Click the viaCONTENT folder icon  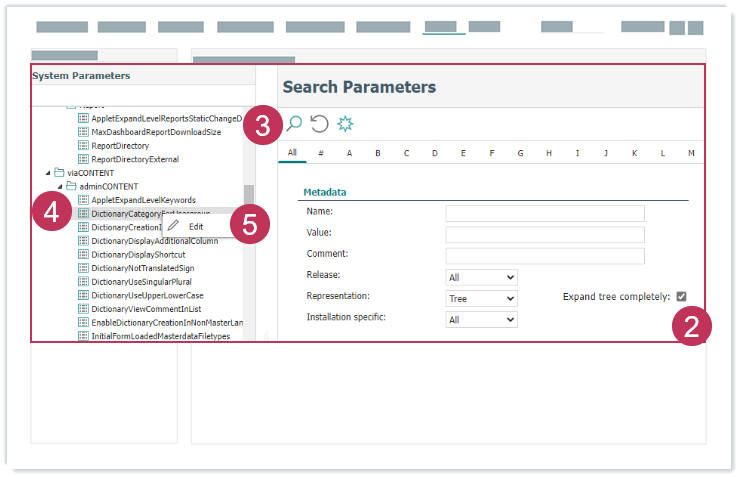60,172
